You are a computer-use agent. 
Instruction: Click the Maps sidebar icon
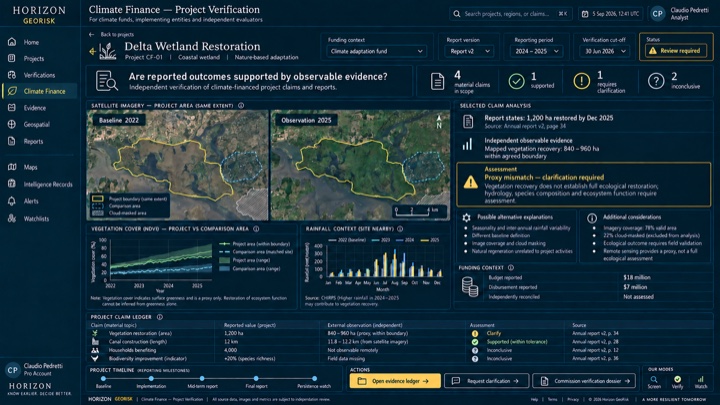(12, 167)
